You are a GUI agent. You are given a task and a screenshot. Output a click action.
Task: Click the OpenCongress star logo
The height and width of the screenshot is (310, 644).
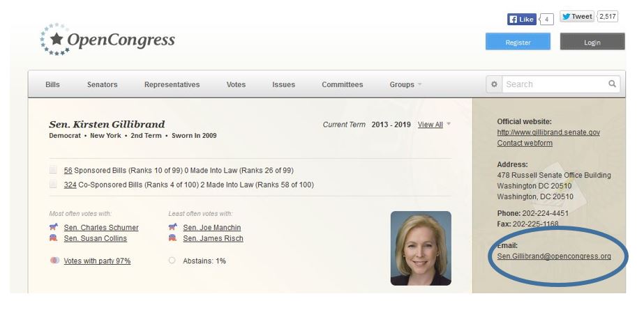[54, 40]
